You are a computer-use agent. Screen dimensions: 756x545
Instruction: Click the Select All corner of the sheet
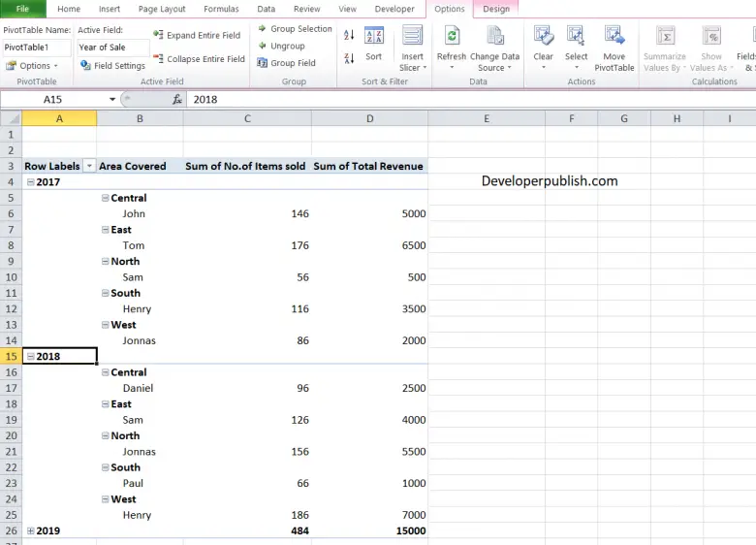11,118
